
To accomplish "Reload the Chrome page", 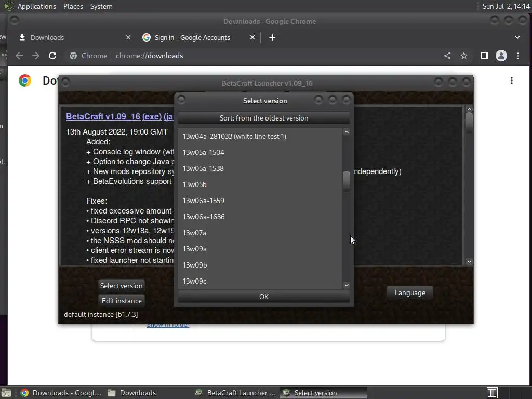I will pyautogui.click(x=52, y=56).
